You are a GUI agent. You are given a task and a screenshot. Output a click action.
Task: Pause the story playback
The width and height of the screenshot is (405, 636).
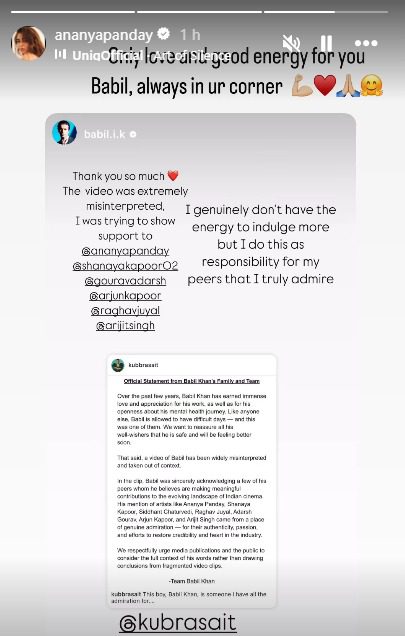pos(326,43)
